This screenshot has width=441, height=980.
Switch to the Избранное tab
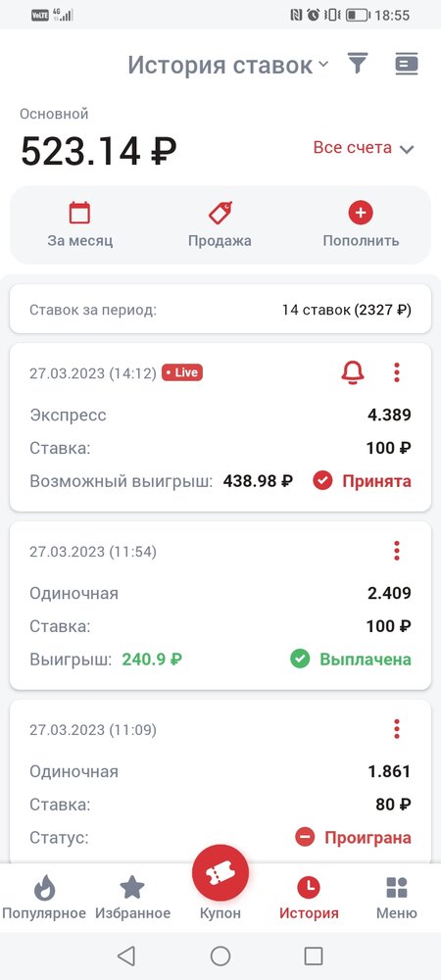coord(132,898)
